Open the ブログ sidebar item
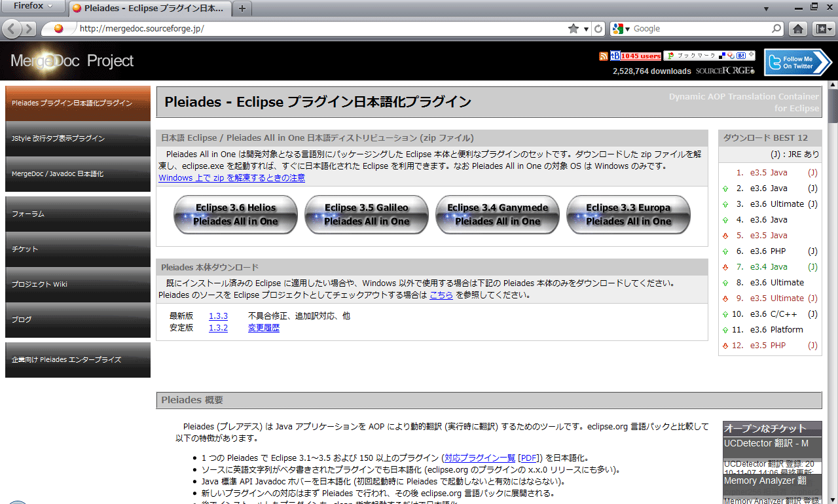 pyautogui.click(x=78, y=320)
